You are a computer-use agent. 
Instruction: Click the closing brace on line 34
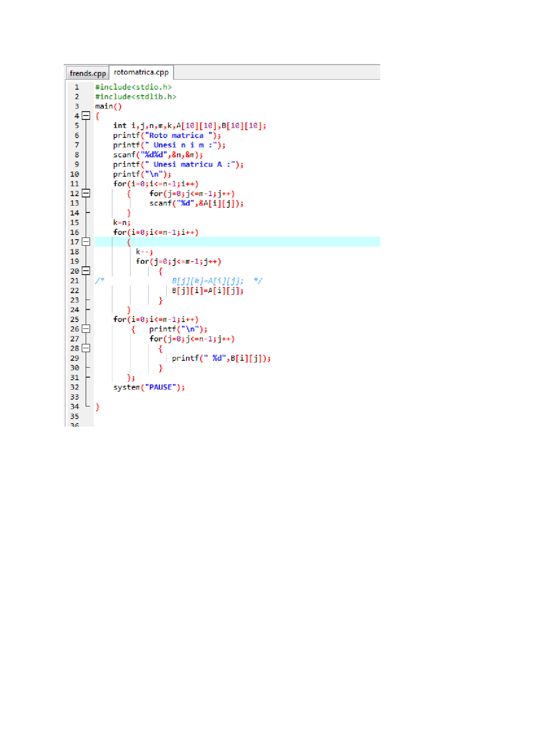pyautogui.click(x=98, y=407)
